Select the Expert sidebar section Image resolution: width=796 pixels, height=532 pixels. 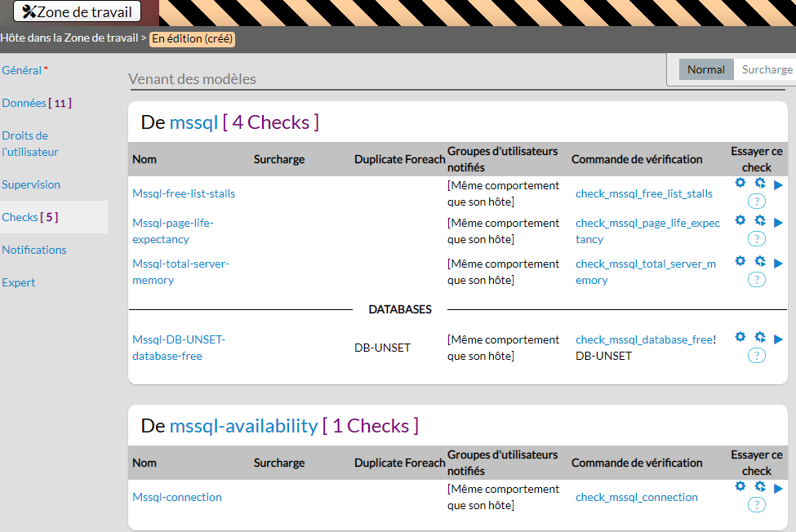(x=19, y=282)
